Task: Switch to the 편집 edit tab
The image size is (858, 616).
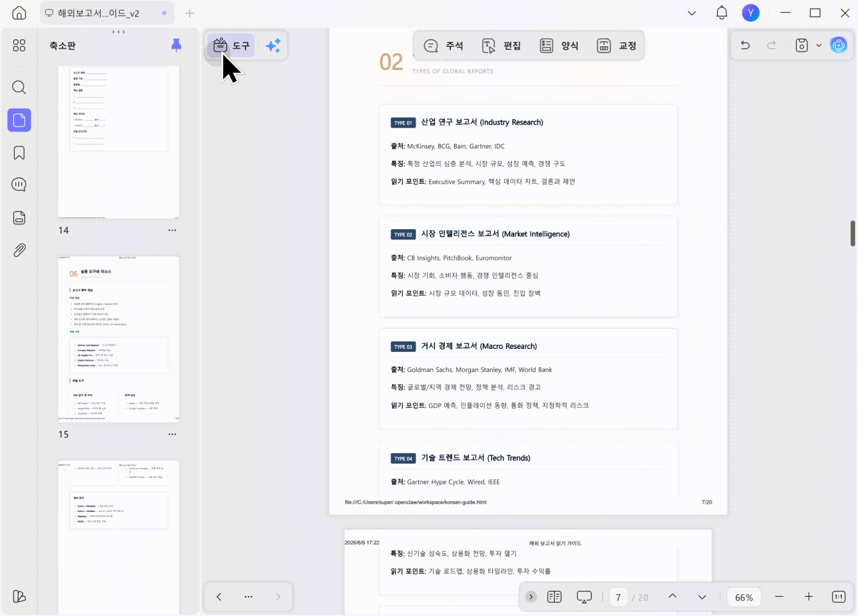Action: click(501, 45)
